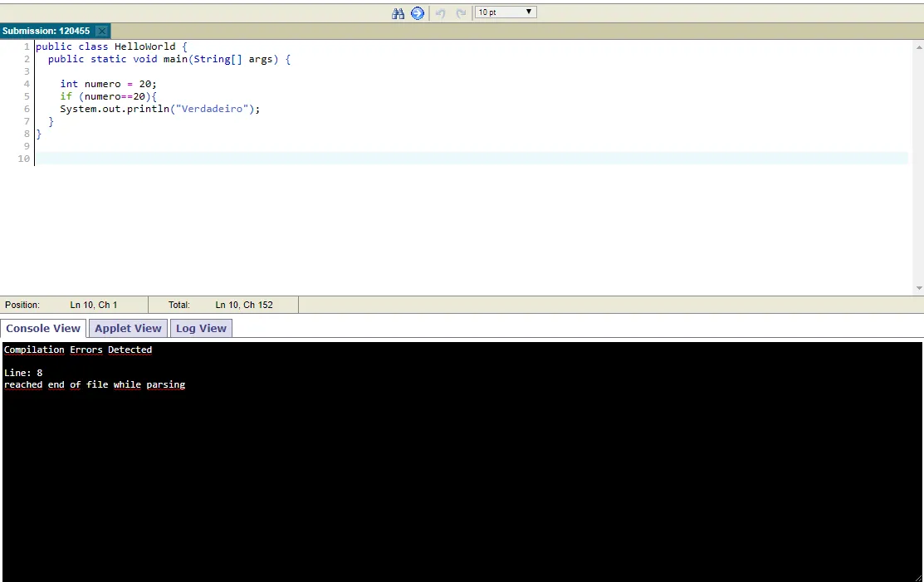This screenshot has height=582, width=924.
Task: Click the editor scrollbar down arrow
Action: point(919,288)
